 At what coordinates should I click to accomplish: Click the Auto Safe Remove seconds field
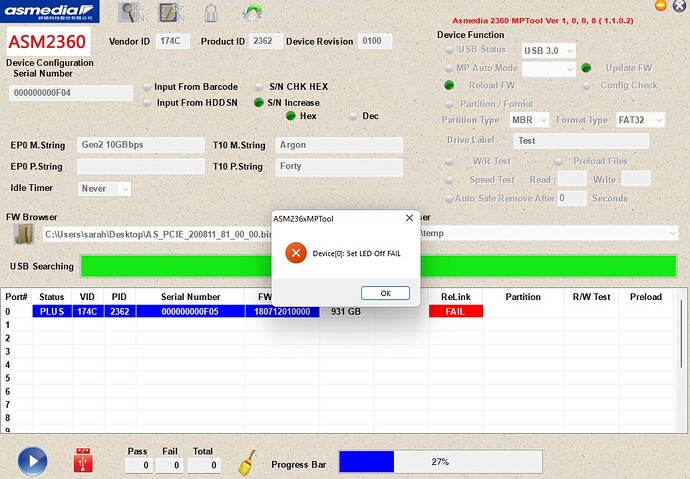click(x=572, y=198)
